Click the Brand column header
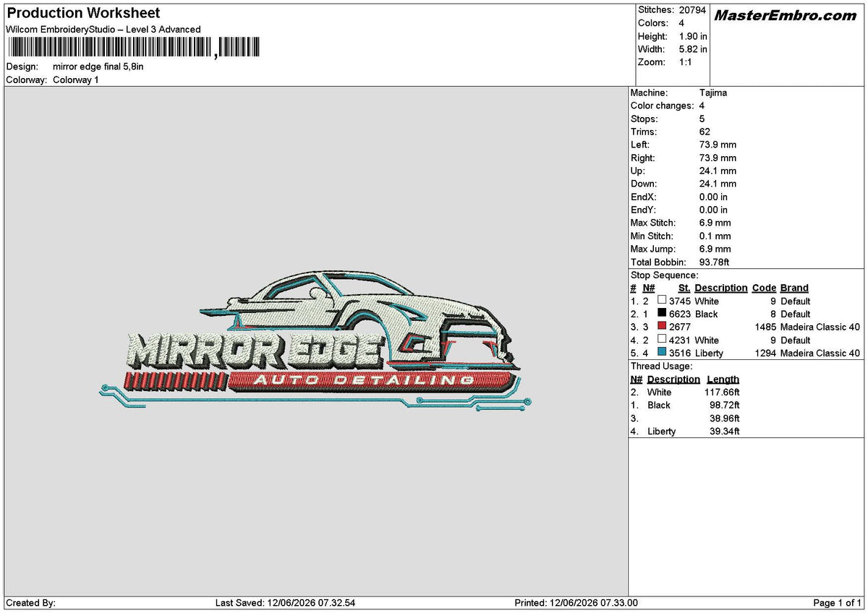Image resolution: width=868 pixels, height=613 pixels. [x=795, y=288]
